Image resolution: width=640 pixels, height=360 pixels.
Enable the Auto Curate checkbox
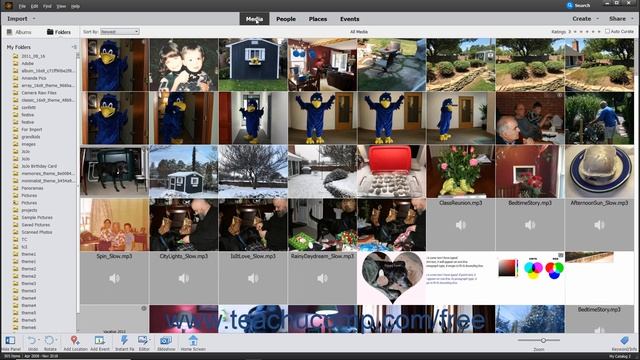point(607,31)
